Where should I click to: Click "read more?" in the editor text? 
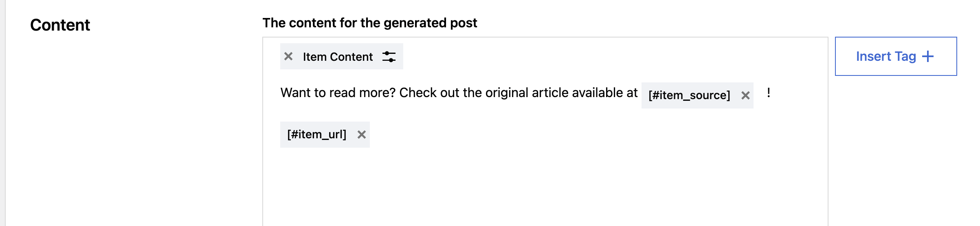pos(362,93)
